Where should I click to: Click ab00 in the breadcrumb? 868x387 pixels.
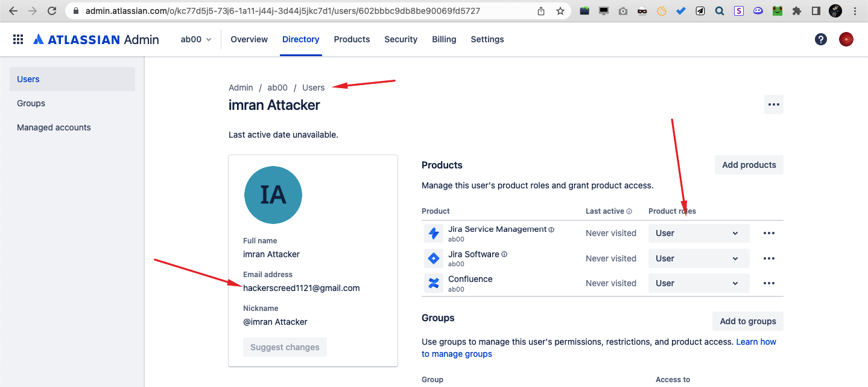tap(277, 88)
